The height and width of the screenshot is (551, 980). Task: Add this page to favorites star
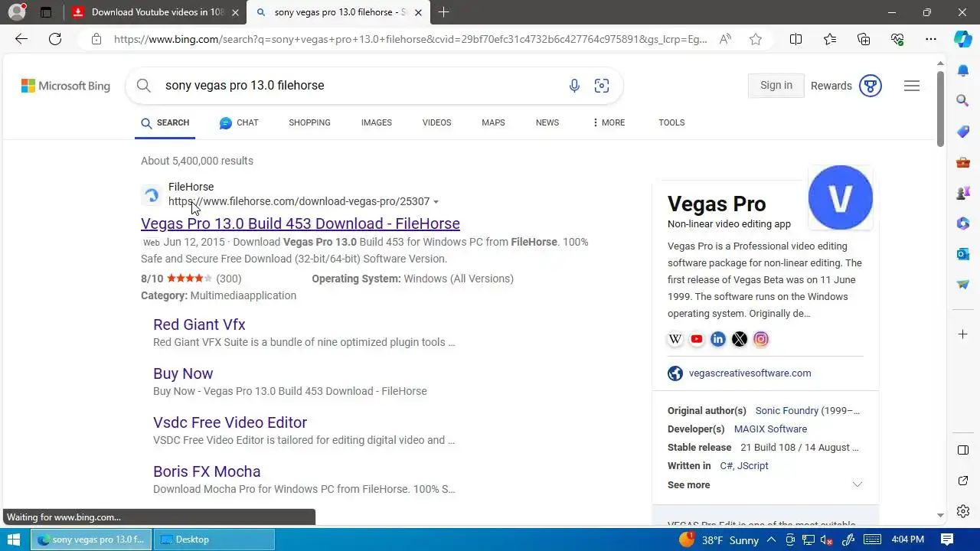(x=756, y=39)
